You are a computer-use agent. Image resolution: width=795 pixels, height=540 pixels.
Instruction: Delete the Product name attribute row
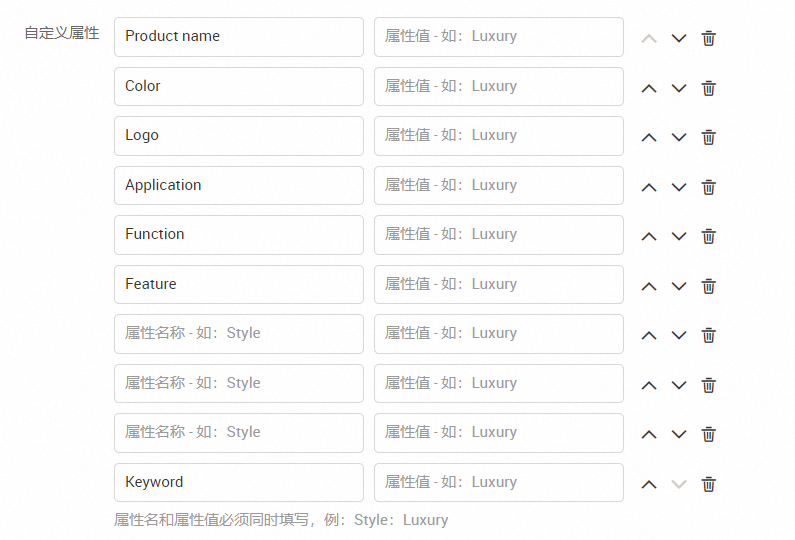point(708,38)
